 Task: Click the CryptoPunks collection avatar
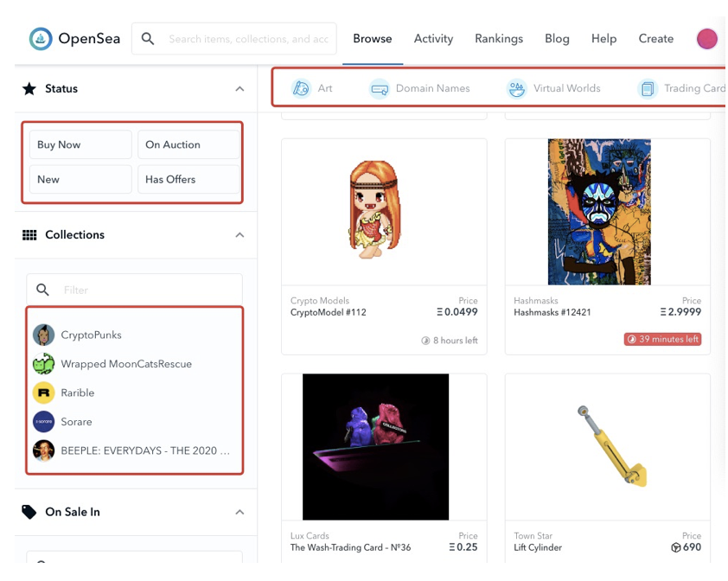coord(43,335)
